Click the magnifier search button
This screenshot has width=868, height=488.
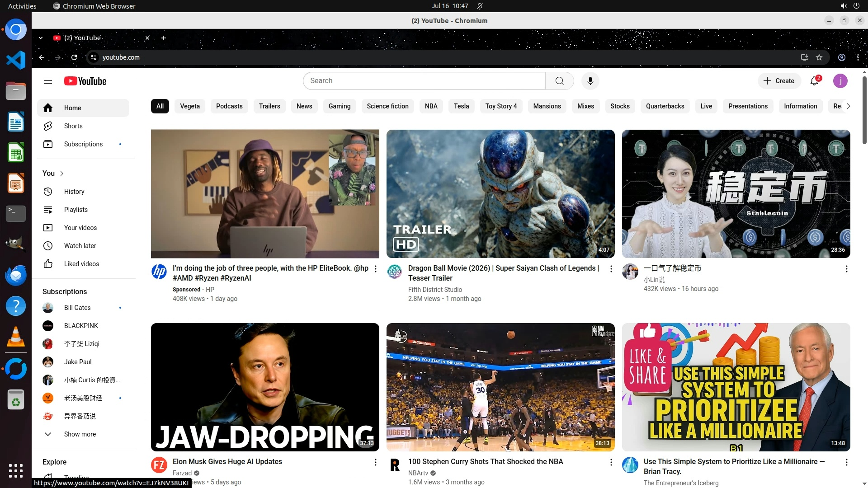559,81
